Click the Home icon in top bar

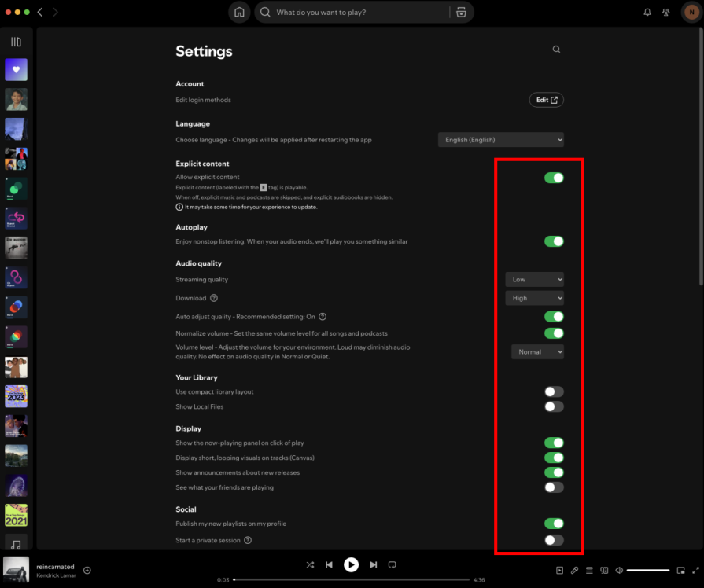coord(239,13)
